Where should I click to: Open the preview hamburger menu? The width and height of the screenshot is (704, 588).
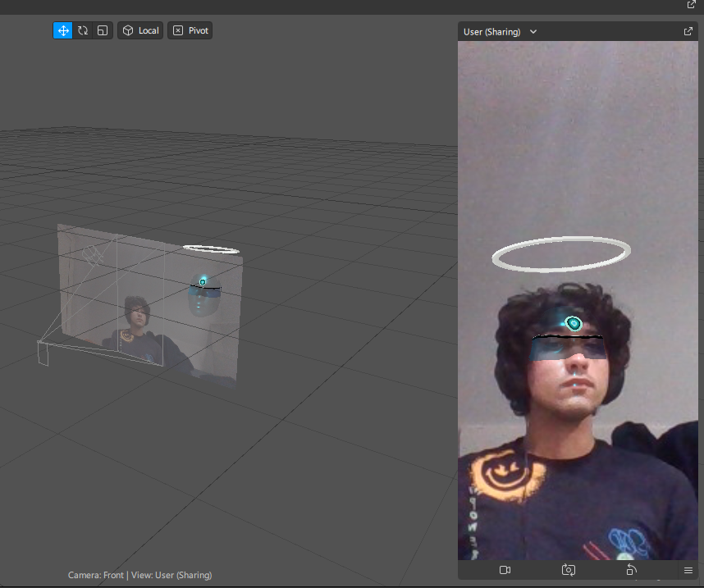click(x=688, y=571)
